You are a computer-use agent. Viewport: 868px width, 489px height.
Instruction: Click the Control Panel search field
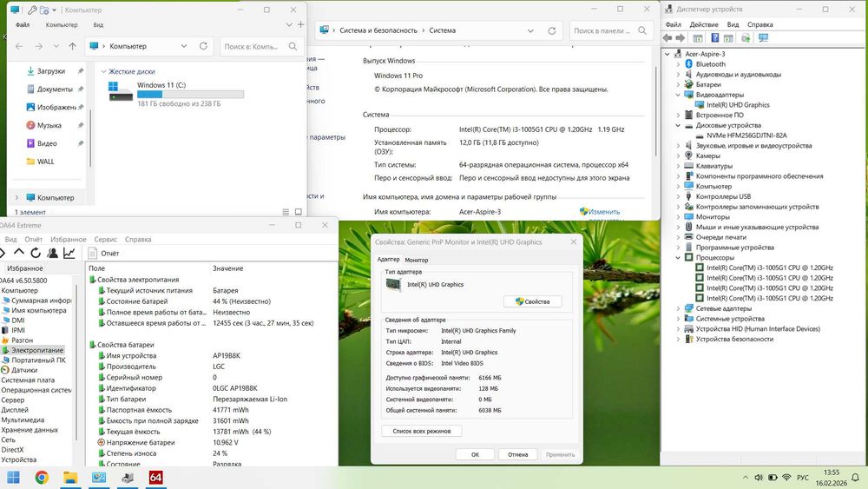point(610,30)
